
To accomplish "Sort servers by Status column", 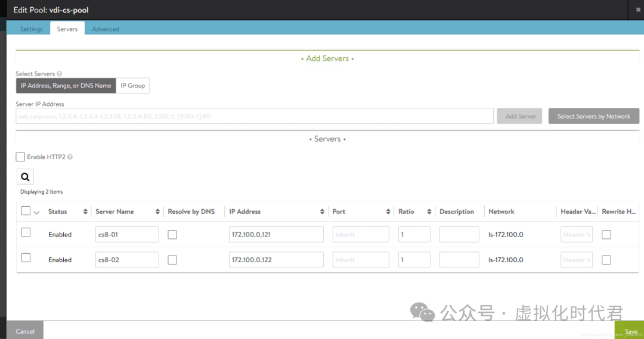I will click(85, 212).
